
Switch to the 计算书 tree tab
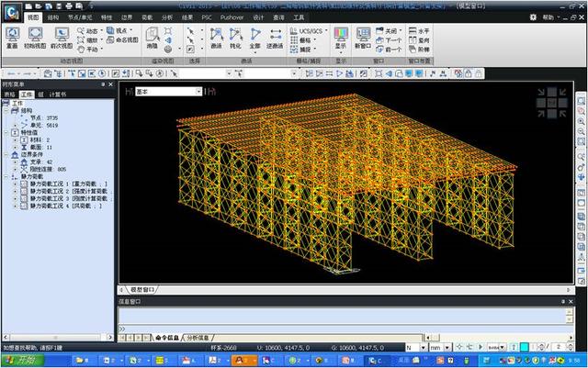[x=58, y=94]
